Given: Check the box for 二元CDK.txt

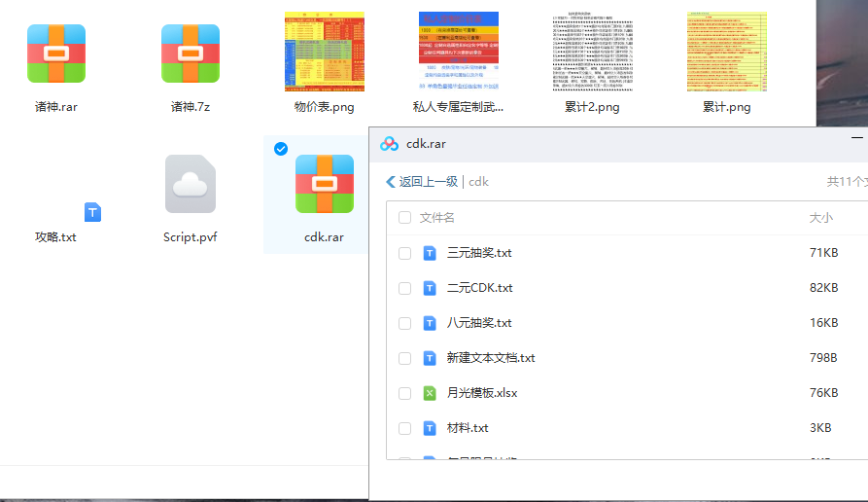Looking at the screenshot, I should (x=404, y=288).
